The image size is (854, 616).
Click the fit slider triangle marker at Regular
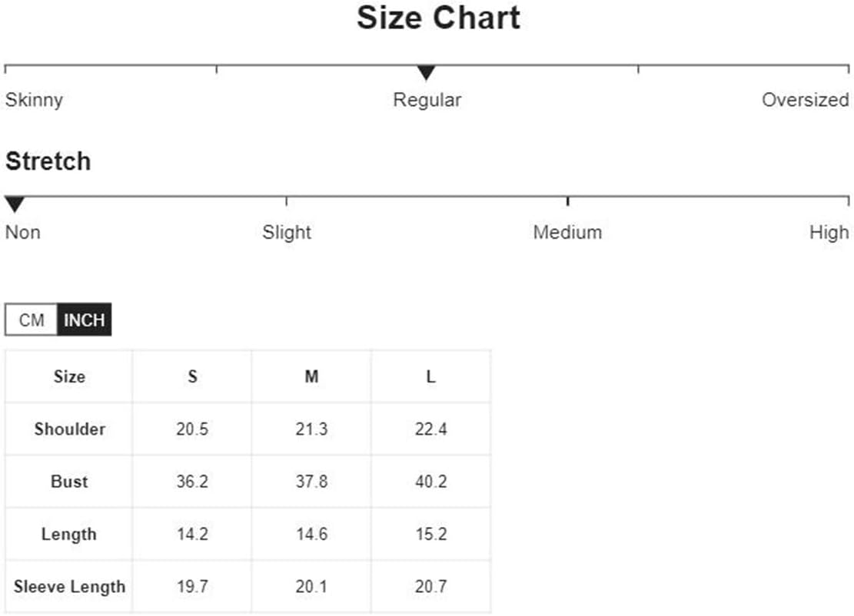point(426,72)
